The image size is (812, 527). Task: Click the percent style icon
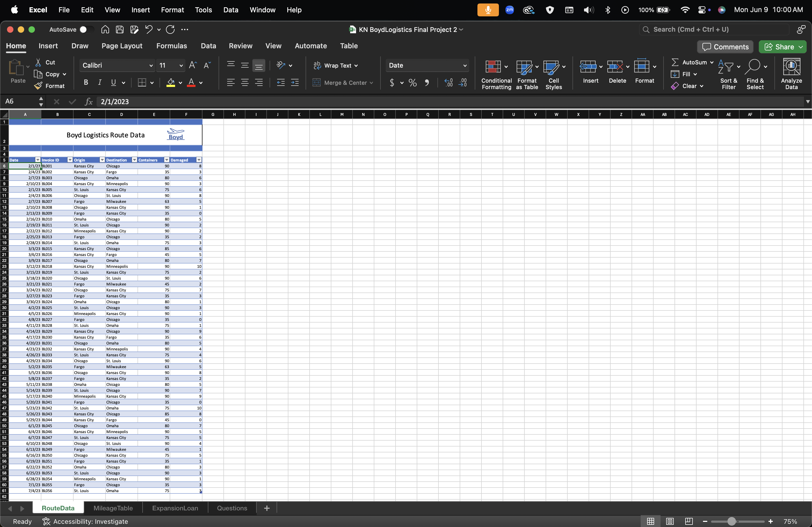(412, 83)
